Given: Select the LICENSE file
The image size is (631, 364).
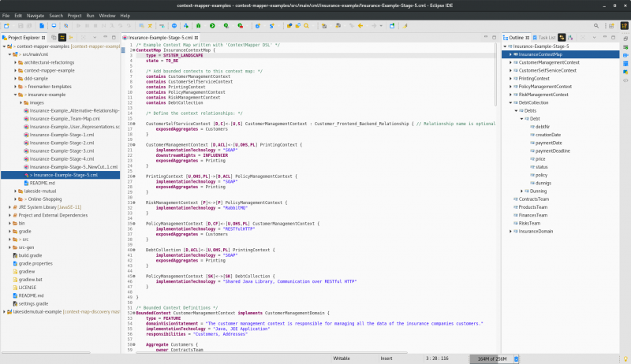Looking at the screenshot, I should point(28,288).
